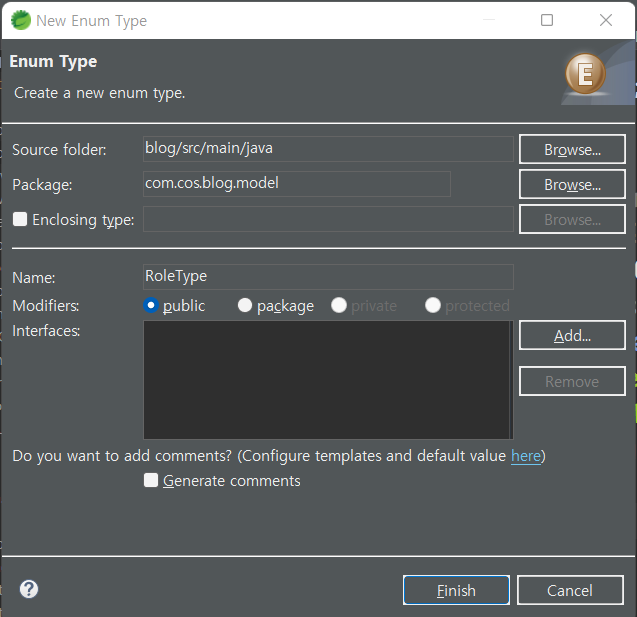
Task: Maximize the New Enum Type window
Action: 547,20
